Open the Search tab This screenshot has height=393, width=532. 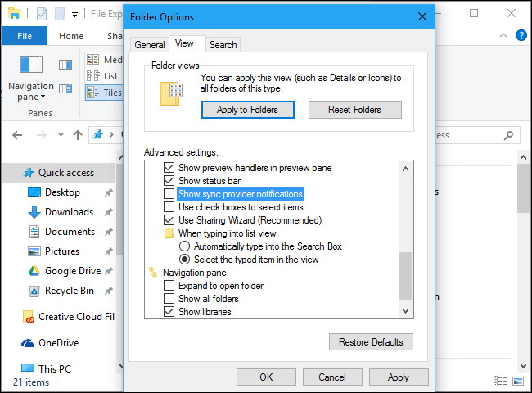tap(223, 45)
